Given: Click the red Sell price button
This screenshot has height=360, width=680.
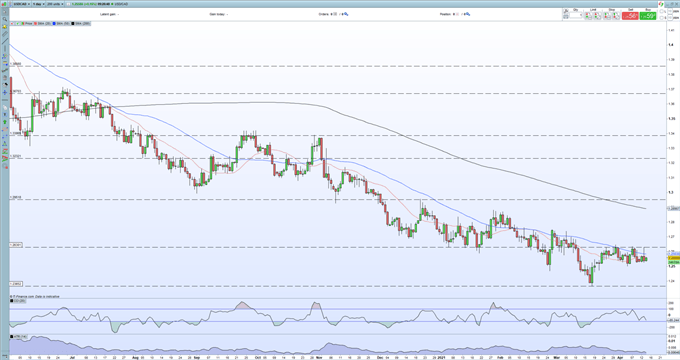Looking at the screenshot, I should 630,16.
